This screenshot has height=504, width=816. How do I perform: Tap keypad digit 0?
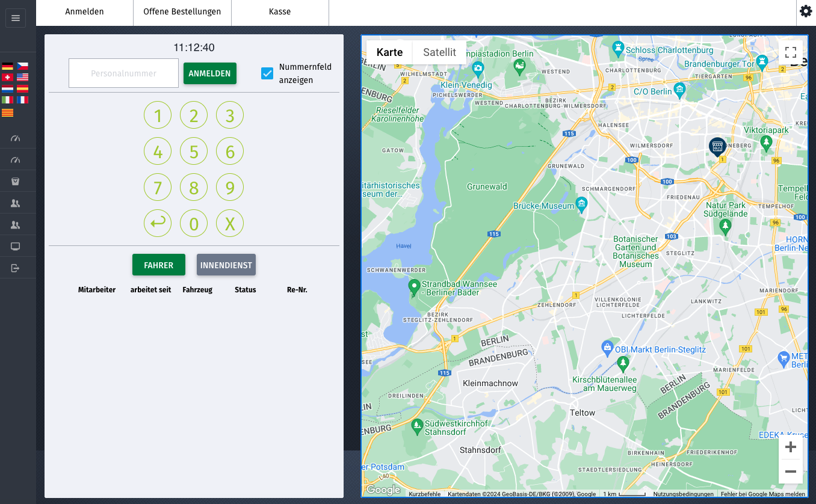point(194,223)
